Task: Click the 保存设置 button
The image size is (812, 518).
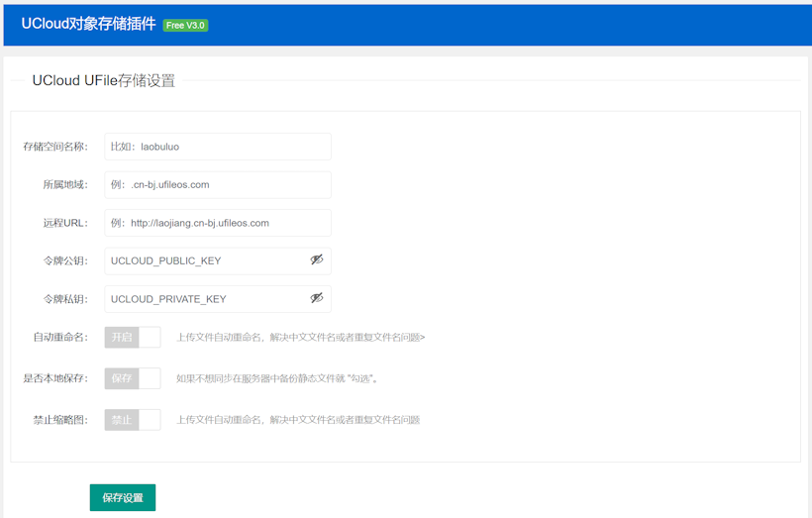Action: pos(123,497)
